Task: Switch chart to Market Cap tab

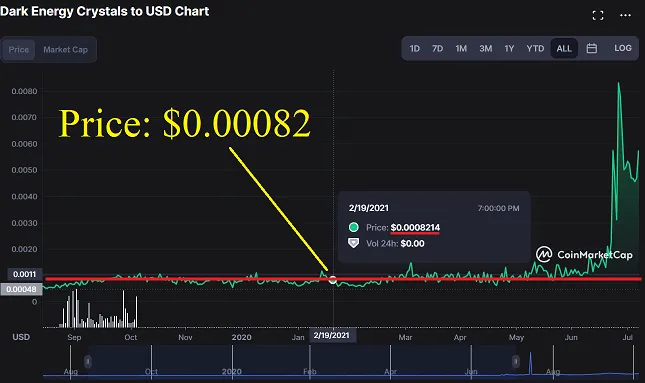Action: pos(65,50)
